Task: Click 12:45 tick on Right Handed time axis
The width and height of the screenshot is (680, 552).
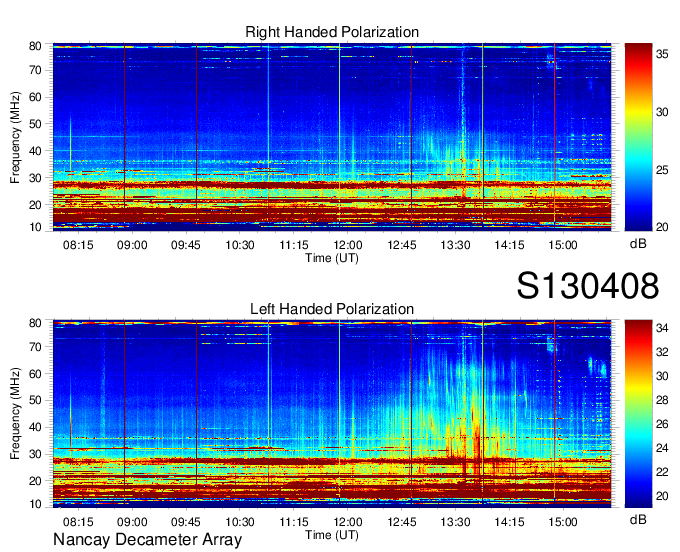Action: (x=402, y=245)
